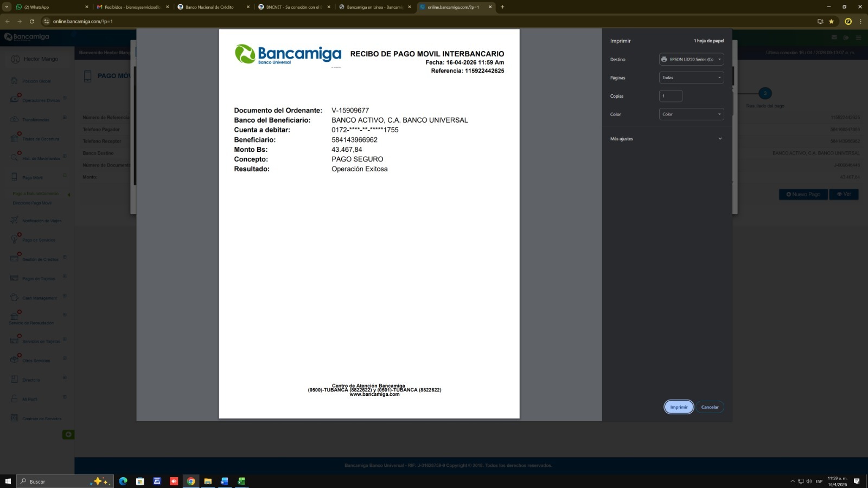
Task: Open the Color mode dropdown
Action: coord(691,114)
